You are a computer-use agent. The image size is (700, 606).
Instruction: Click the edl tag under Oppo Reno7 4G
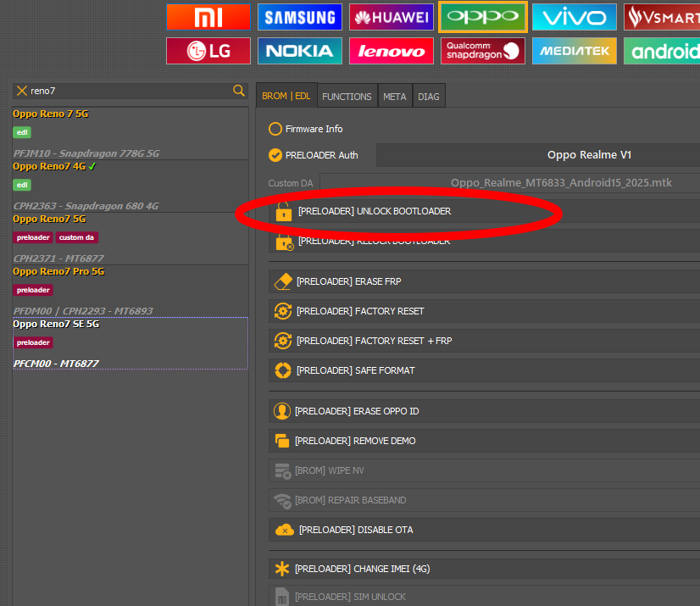pos(22,185)
